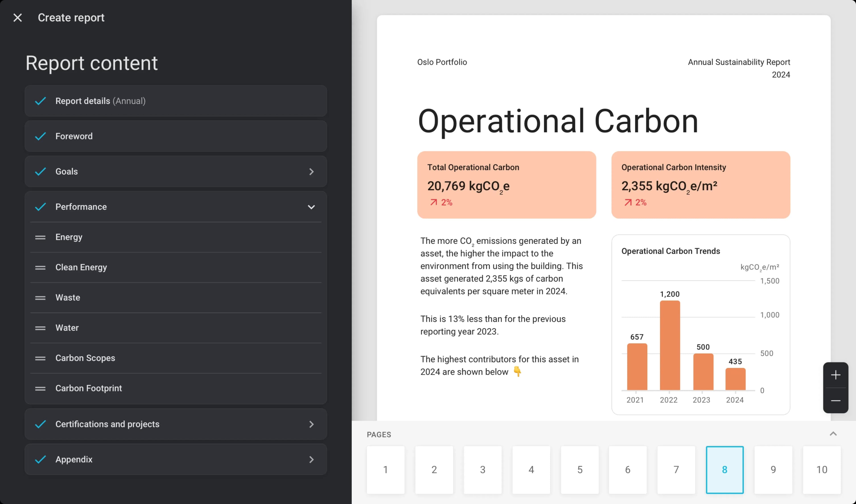856x504 pixels.
Task: Grab the Carbon Scopes drag handle
Action: (40, 359)
